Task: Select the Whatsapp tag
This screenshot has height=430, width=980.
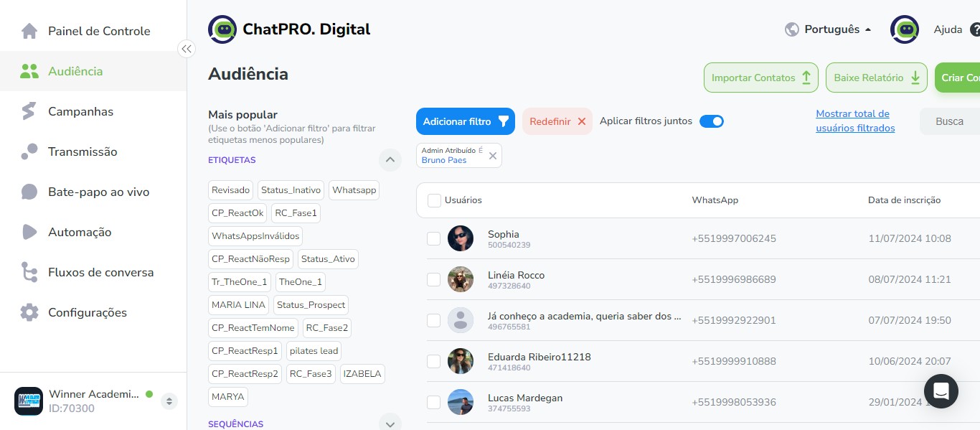Action: [x=354, y=190]
